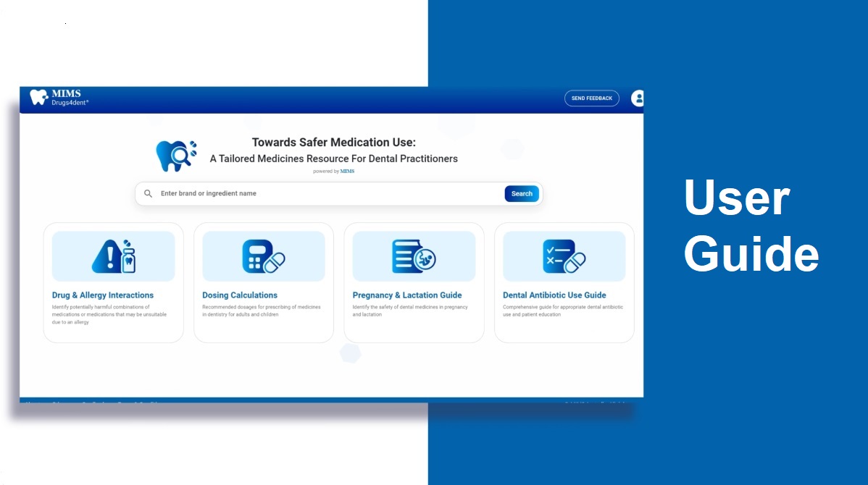Viewport: 868px width, 485px height.
Task: Click the Dosing Calculations card description text
Action: click(262, 311)
